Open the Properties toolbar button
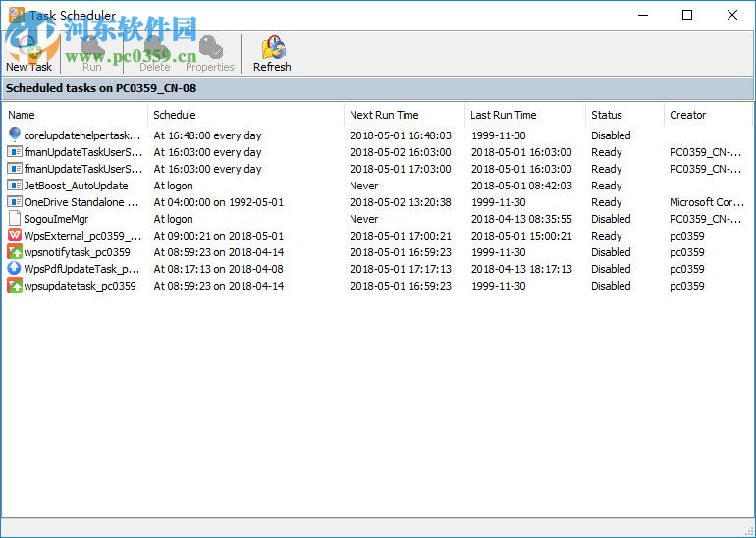The width and height of the screenshot is (756, 538). pyautogui.click(x=210, y=54)
